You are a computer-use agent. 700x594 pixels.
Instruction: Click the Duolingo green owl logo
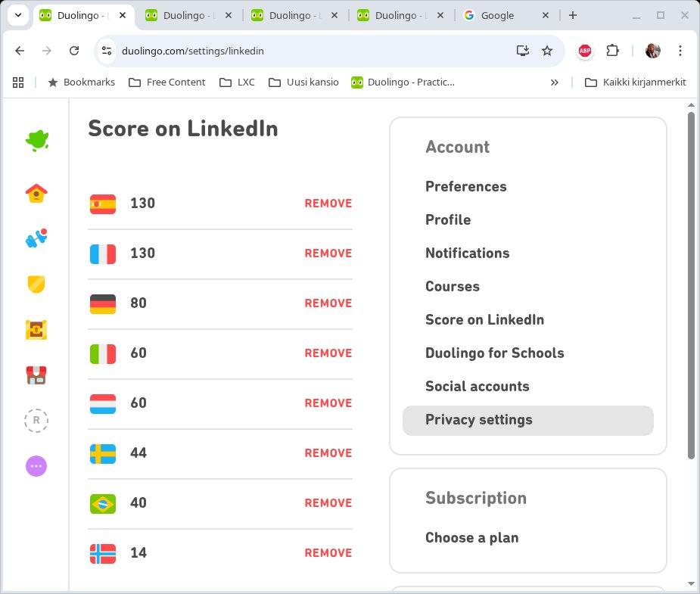36,141
